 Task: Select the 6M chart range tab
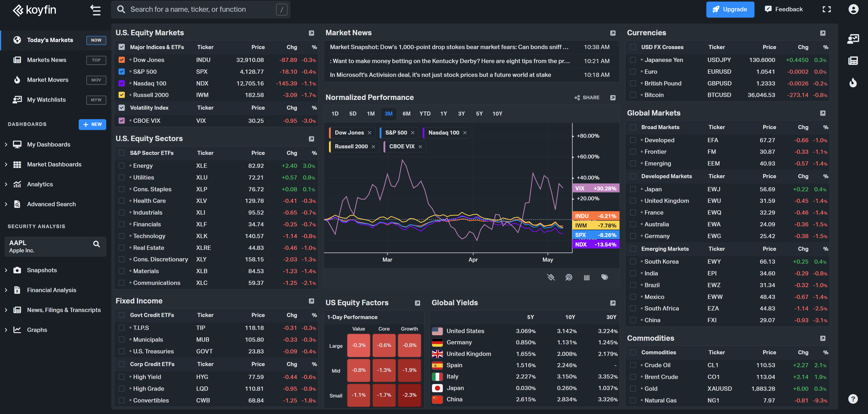[x=406, y=114]
